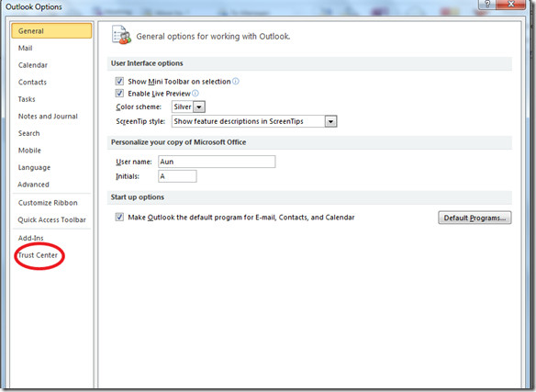Toggle Show Mini Toolbar on selection checkbox
This screenshot has height=392, width=536.
[119, 82]
